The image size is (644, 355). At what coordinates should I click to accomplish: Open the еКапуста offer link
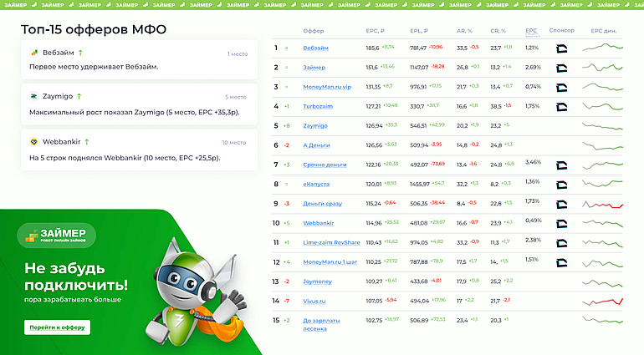(x=316, y=185)
